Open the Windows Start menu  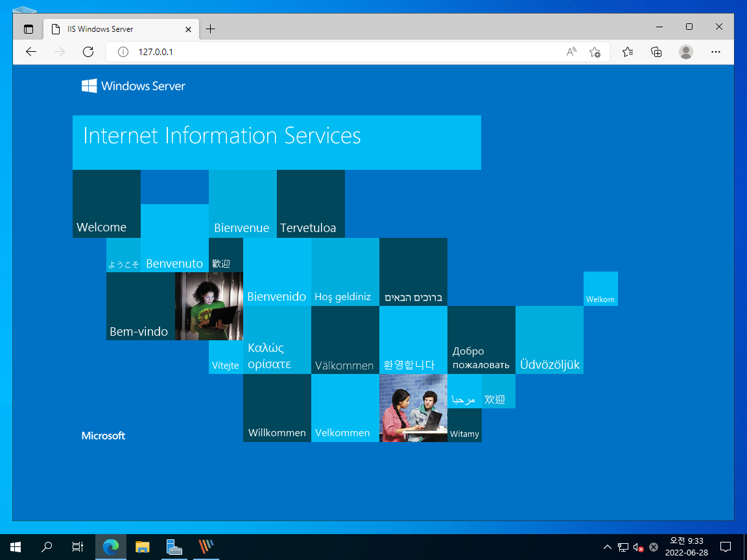point(16,547)
